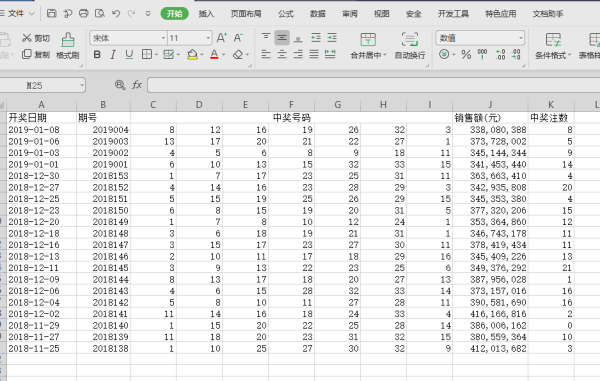Click the fx insert function button
The image size is (600, 381).
[137, 85]
